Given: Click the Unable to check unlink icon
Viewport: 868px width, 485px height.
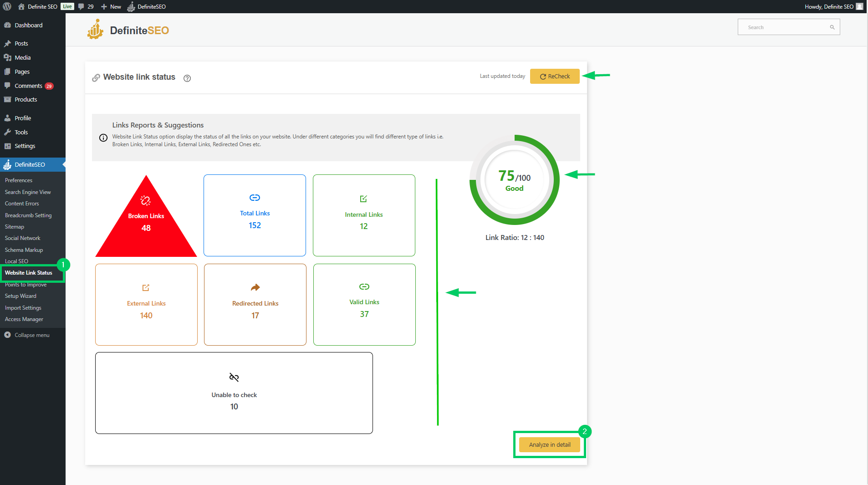Looking at the screenshot, I should (x=234, y=377).
